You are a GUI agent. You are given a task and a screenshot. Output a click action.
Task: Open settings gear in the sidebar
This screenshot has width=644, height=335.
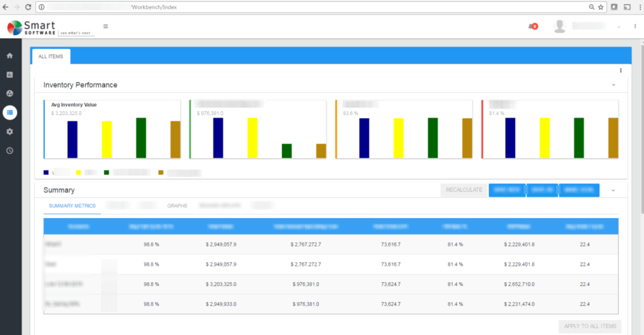[x=10, y=131]
